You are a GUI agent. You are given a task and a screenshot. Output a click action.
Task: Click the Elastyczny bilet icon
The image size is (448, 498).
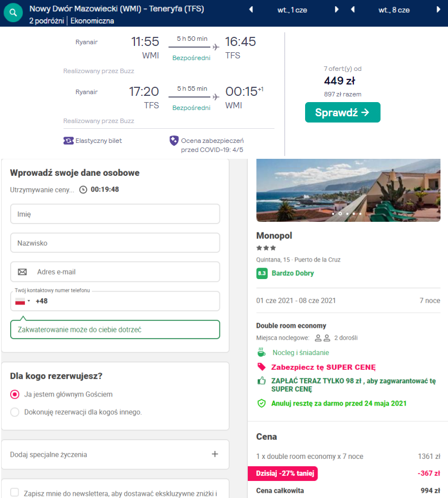[68, 141]
